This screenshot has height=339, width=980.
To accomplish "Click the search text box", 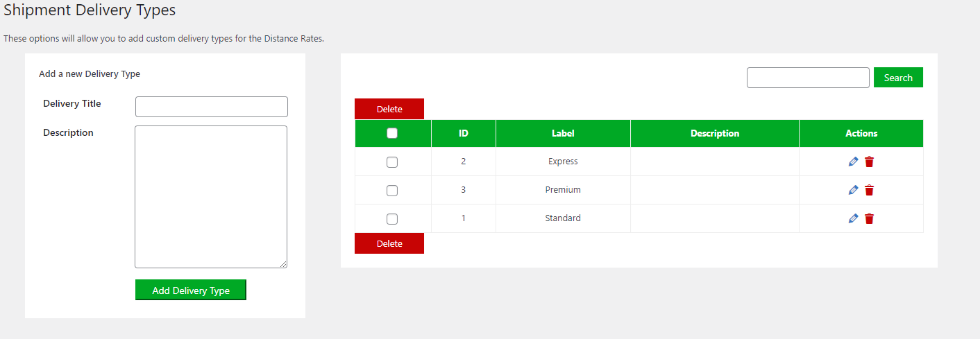I will (x=808, y=78).
